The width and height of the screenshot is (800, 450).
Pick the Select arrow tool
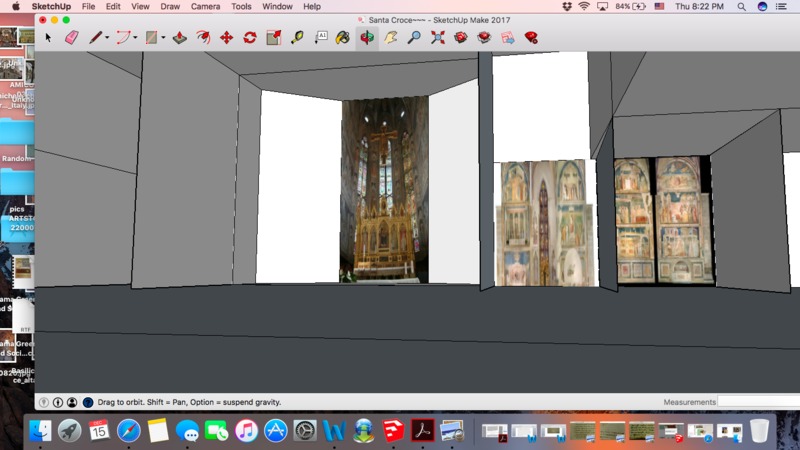click(x=48, y=38)
